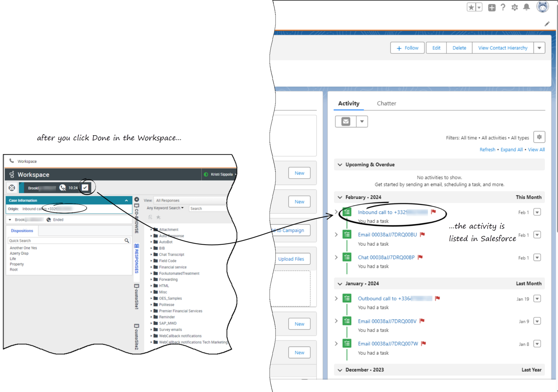
Task: Click the pencil edit page icon
Action: click(x=547, y=24)
